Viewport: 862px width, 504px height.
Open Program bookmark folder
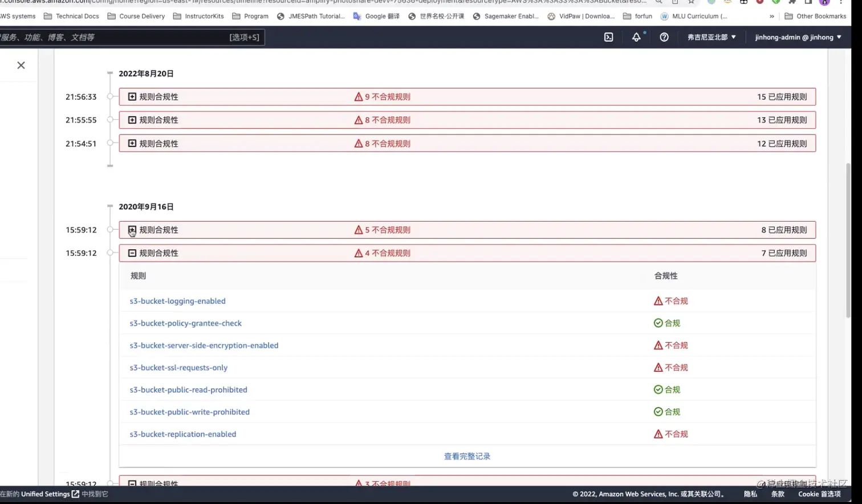pyautogui.click(x=250, y=16)
